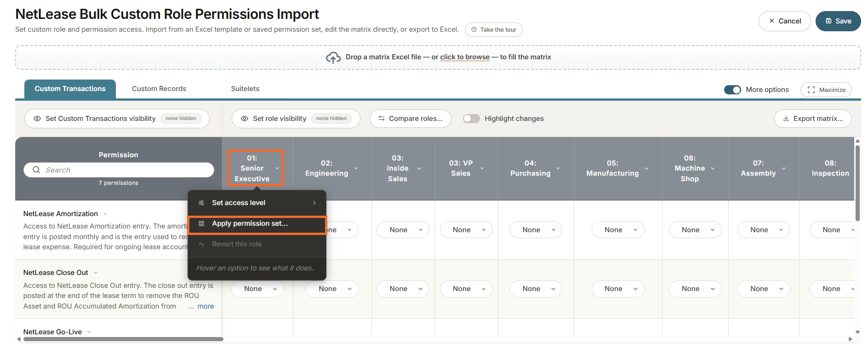
Task: Export the matrix to Excel
Action: tap(813, 119)
